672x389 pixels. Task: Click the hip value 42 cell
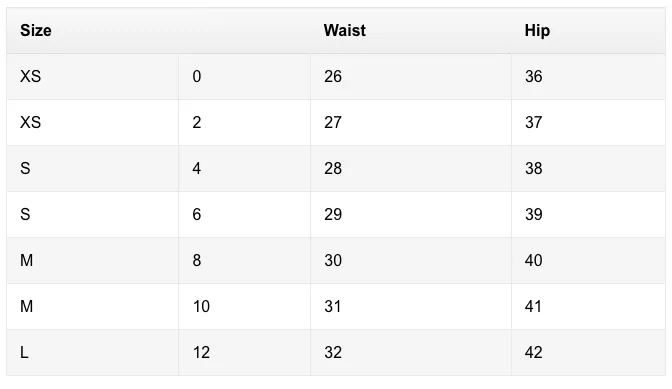(588, 353)
